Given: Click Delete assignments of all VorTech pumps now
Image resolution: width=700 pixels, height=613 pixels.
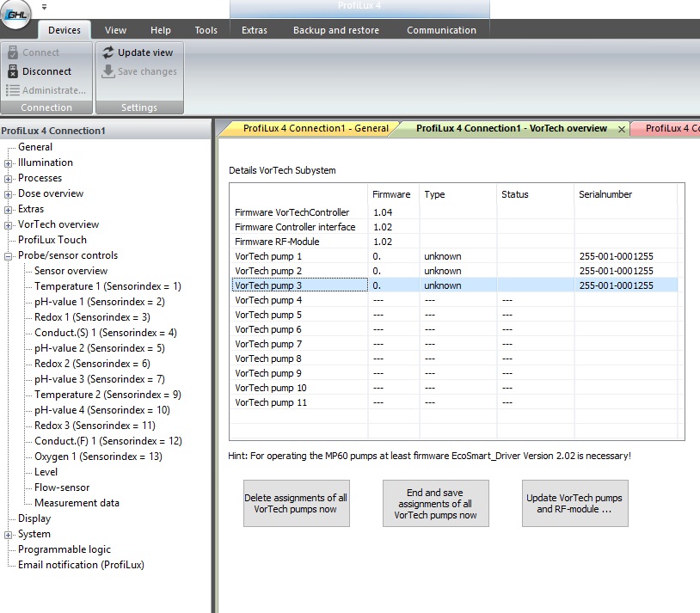Looking at the screenshot, I should [x=297, y=504].
